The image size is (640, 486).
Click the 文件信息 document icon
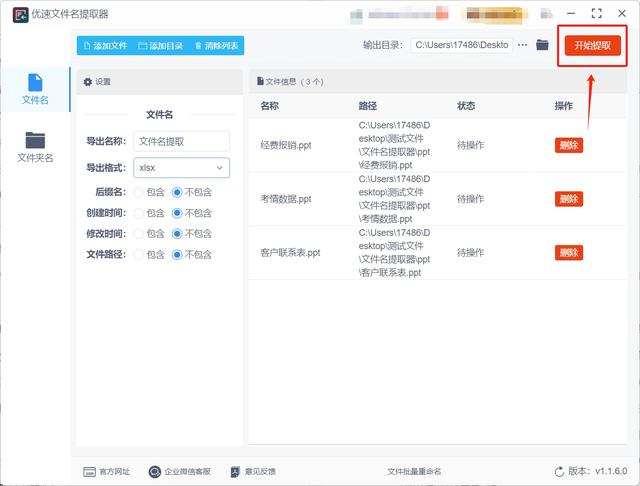coord(260,81)
